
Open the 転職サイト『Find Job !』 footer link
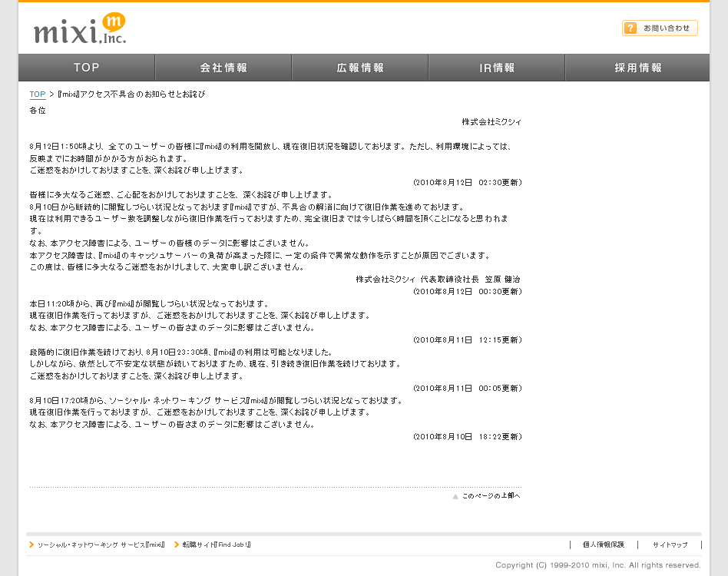coord(217,545)
